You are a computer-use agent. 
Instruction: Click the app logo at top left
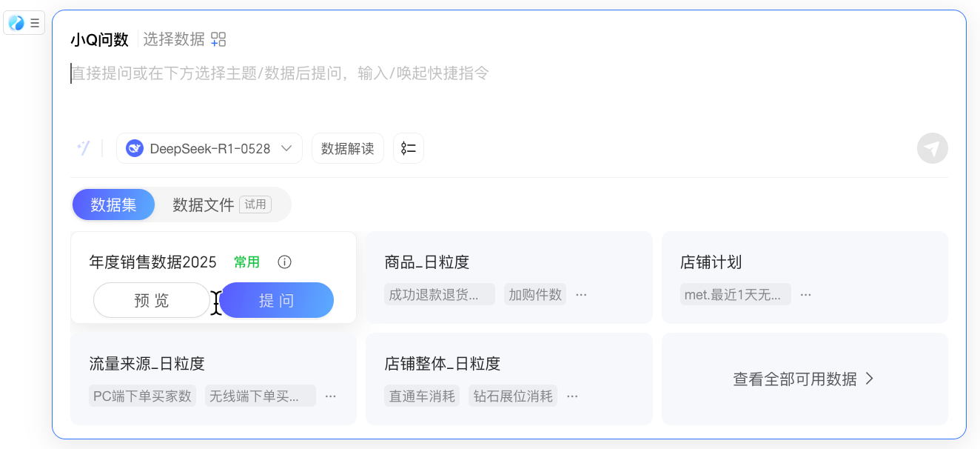[x=16, y=23]
